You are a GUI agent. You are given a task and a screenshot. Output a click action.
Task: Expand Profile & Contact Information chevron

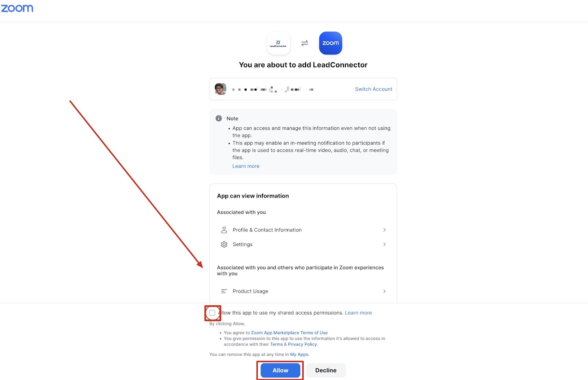(x=384, y=230)
